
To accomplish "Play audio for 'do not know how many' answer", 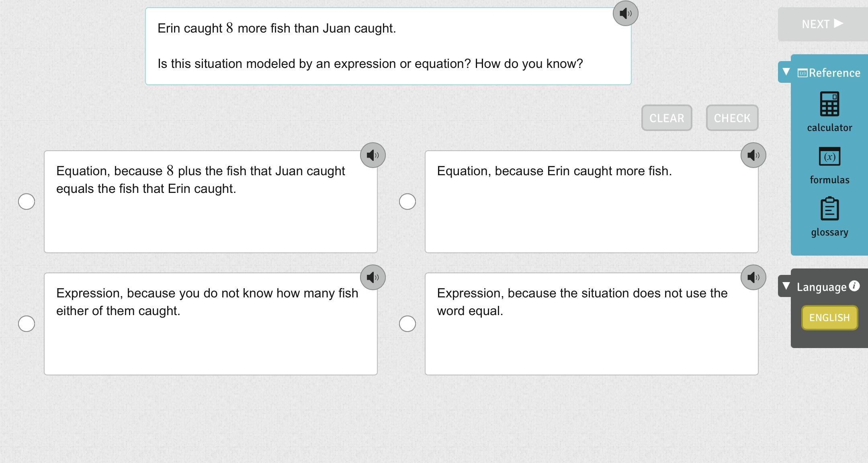I will (x=373, y=277).
